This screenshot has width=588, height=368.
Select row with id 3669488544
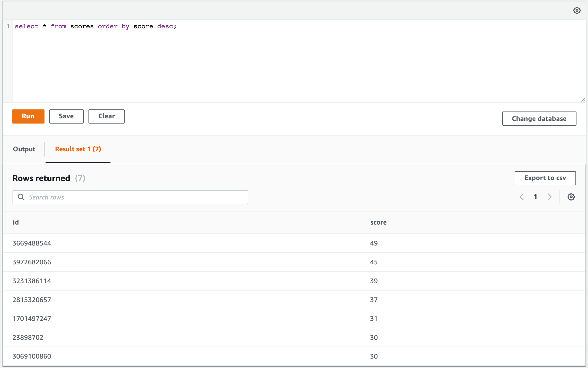pos(32,243)
